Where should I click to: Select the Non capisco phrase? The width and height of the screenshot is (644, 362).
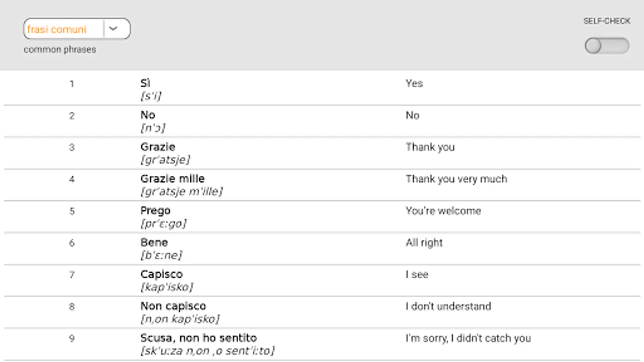click(173, 306)
